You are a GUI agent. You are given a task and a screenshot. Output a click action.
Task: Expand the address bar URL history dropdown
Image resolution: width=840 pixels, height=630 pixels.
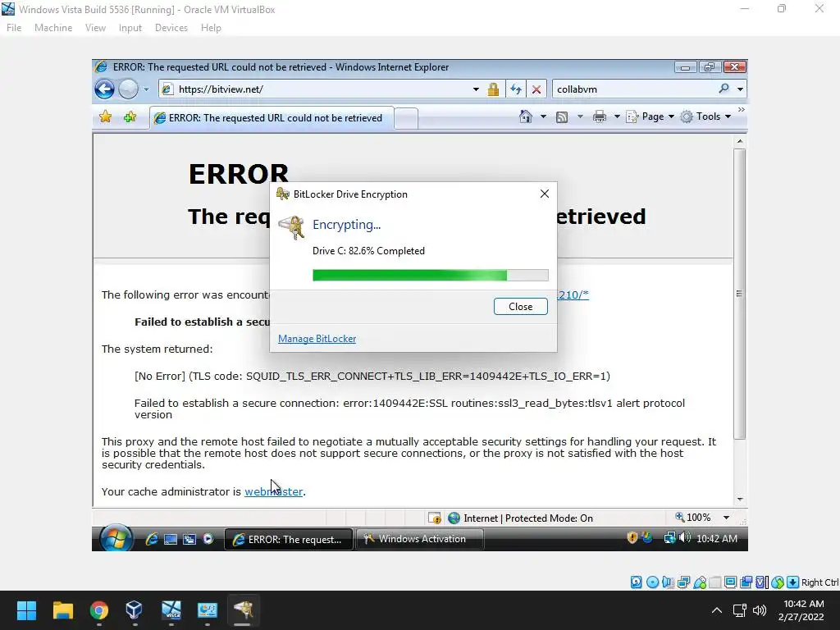476,89
